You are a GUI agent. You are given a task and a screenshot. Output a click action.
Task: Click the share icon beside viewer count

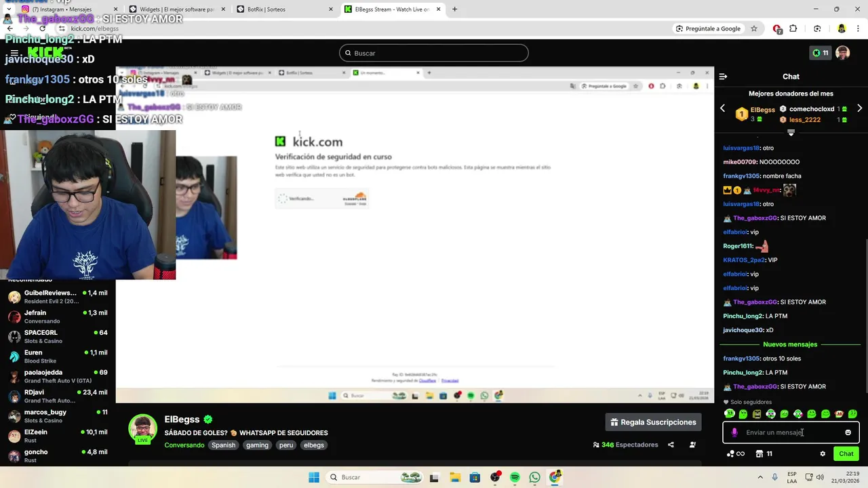(671, 445)
